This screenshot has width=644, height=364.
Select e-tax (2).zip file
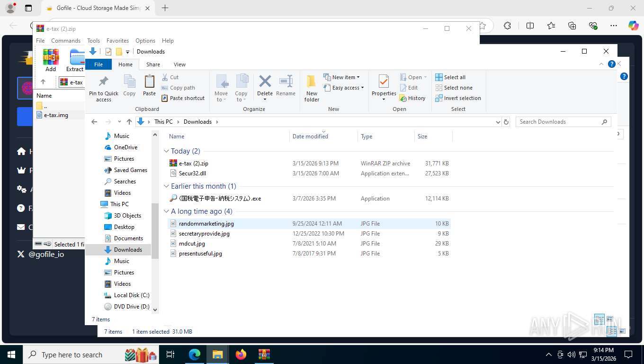[309, 164]
